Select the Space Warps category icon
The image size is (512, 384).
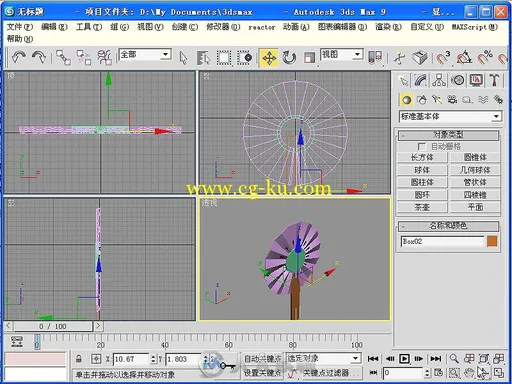click(x=483, y=100)
